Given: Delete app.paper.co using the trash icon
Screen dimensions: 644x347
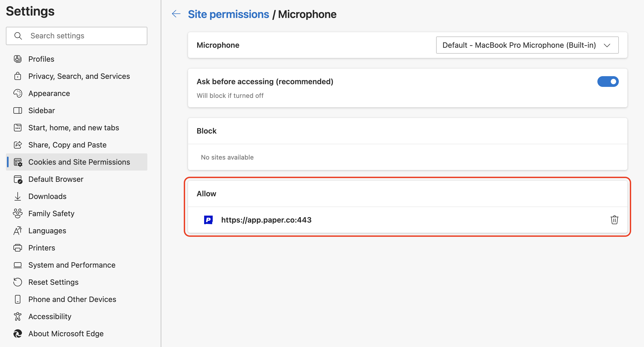Looking at the screenshot, I should 614,220.
